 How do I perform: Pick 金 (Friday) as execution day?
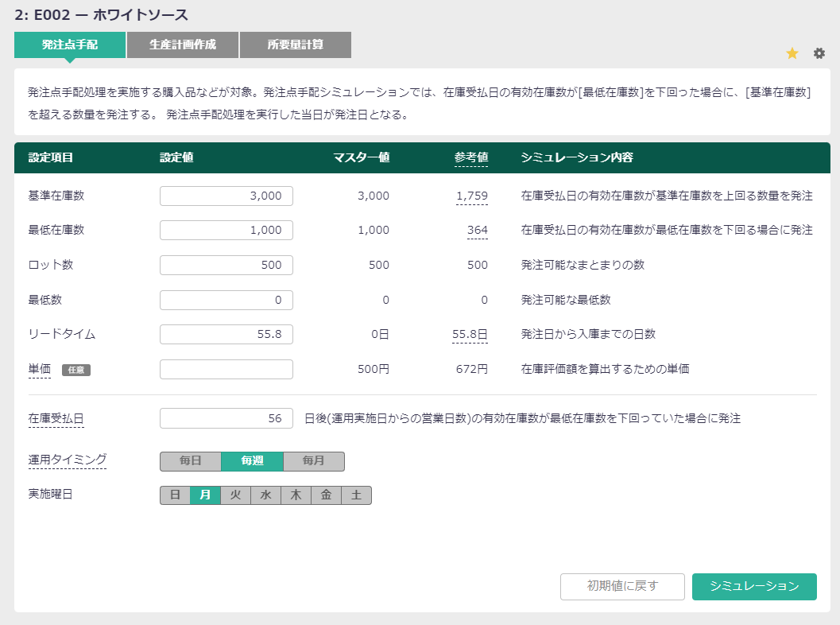(x=326, y=495)
